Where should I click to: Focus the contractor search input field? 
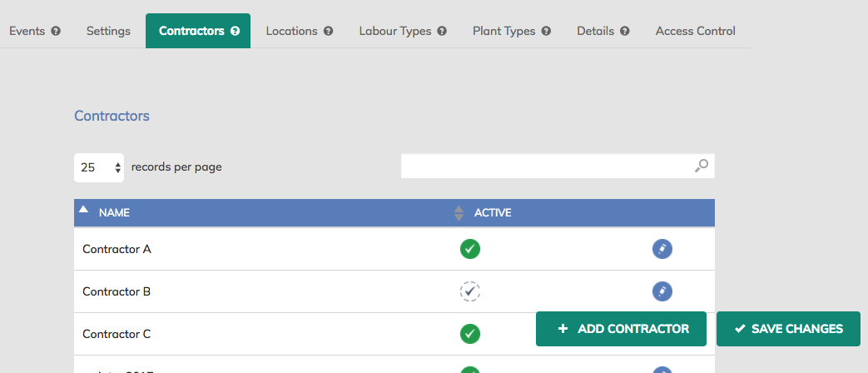click(x=558, y=166)
